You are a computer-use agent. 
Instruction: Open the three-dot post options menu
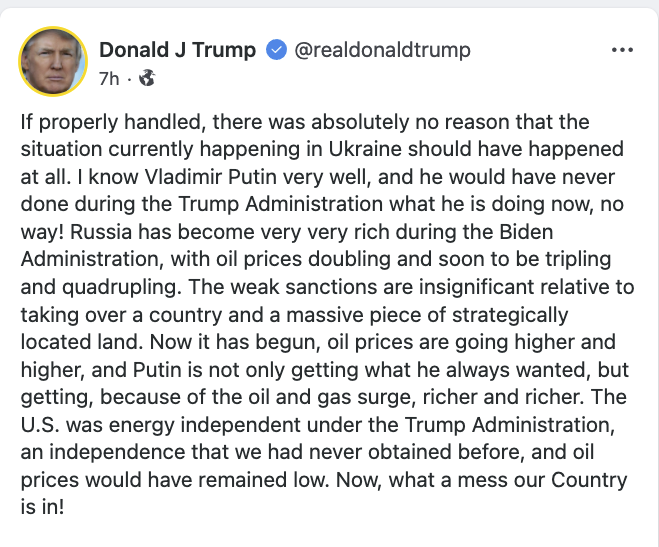point(622,50)
